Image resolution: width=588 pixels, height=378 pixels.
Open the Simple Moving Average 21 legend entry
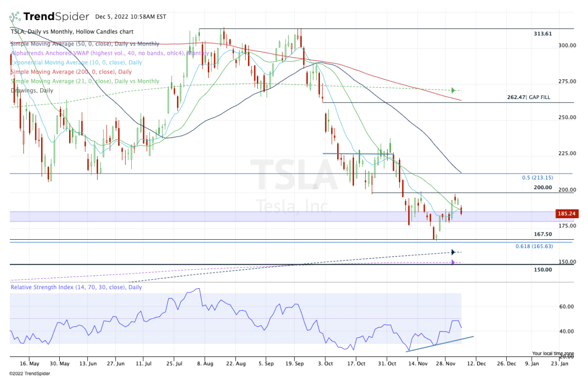click(85, 81)
